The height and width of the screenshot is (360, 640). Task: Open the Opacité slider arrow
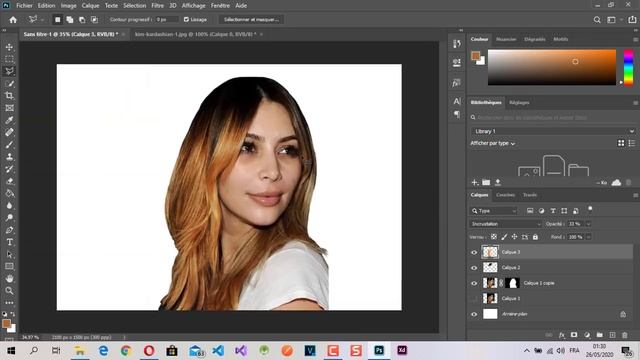click(588, 224)
